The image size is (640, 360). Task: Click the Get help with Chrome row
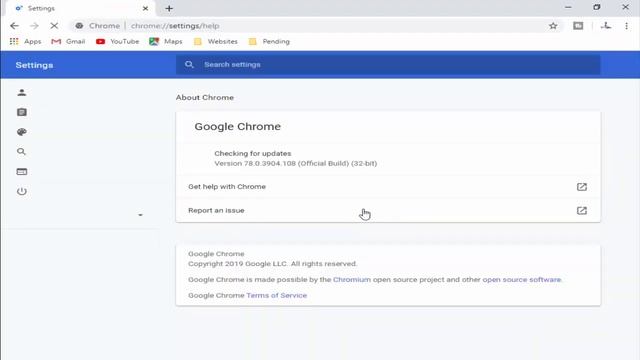tap(388, 187)
